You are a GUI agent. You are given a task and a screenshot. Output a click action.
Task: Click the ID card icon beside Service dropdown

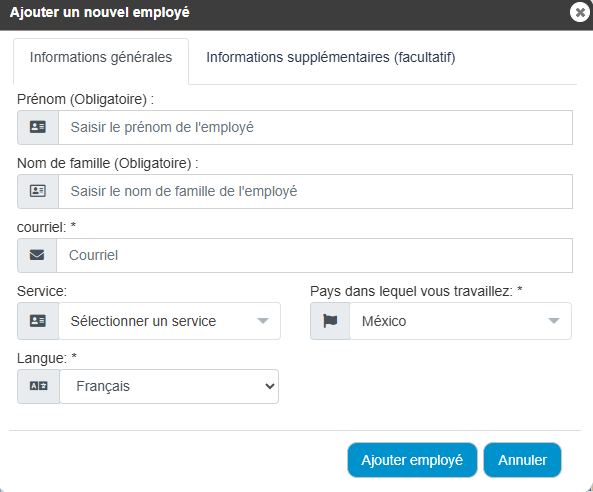[38, 321]
